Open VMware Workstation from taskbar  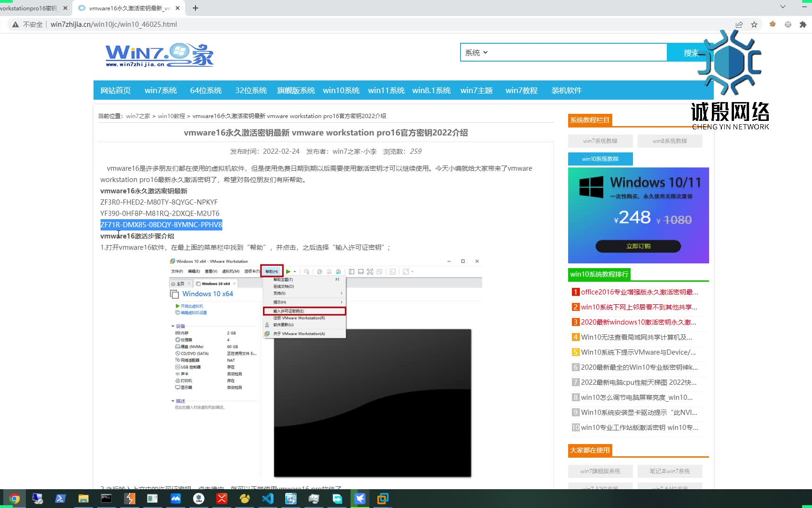[383, 499]
